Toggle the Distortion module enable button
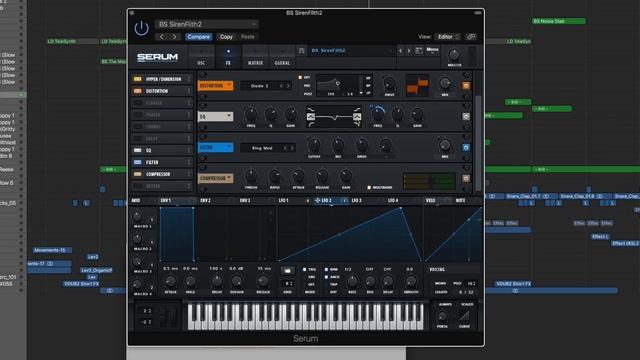This screenshot has height=360, width=640. coord(466,86)
